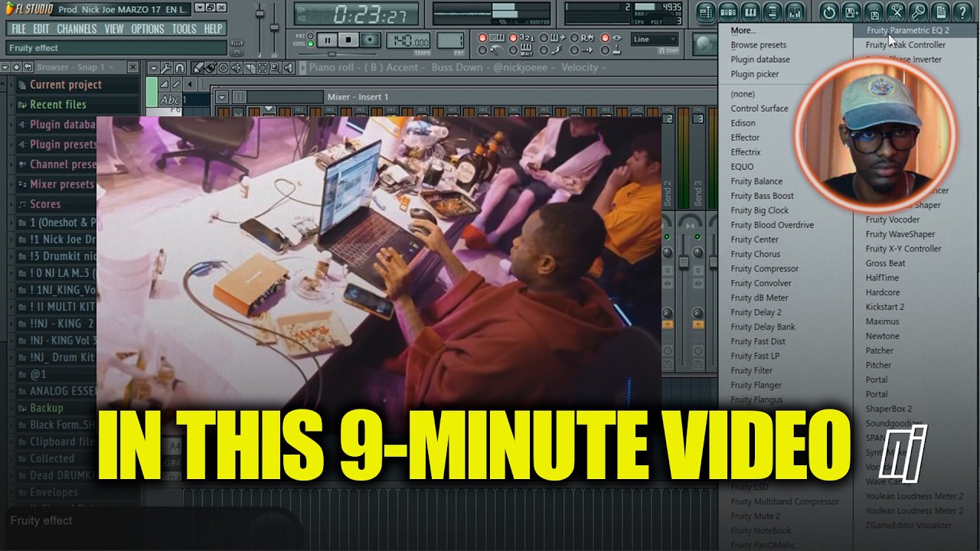Screen dimensions: 980x551
Task: Open the OPTIONS menu
Action: [147, 29]
